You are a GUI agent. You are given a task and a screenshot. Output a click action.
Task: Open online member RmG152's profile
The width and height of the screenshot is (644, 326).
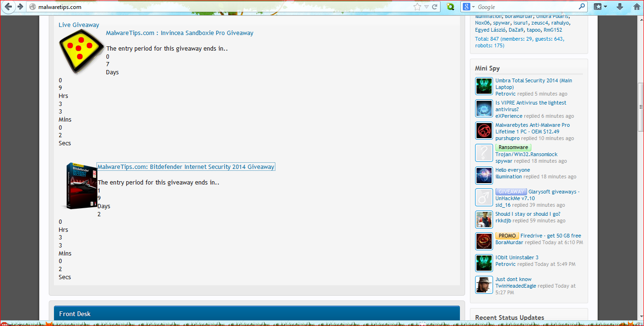coord(553,30)
